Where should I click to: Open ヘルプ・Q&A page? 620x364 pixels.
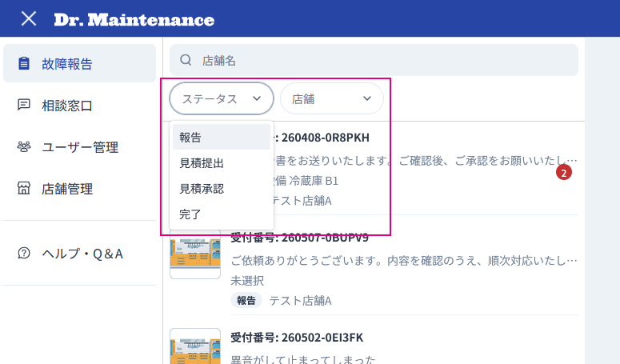pos(79,254)
